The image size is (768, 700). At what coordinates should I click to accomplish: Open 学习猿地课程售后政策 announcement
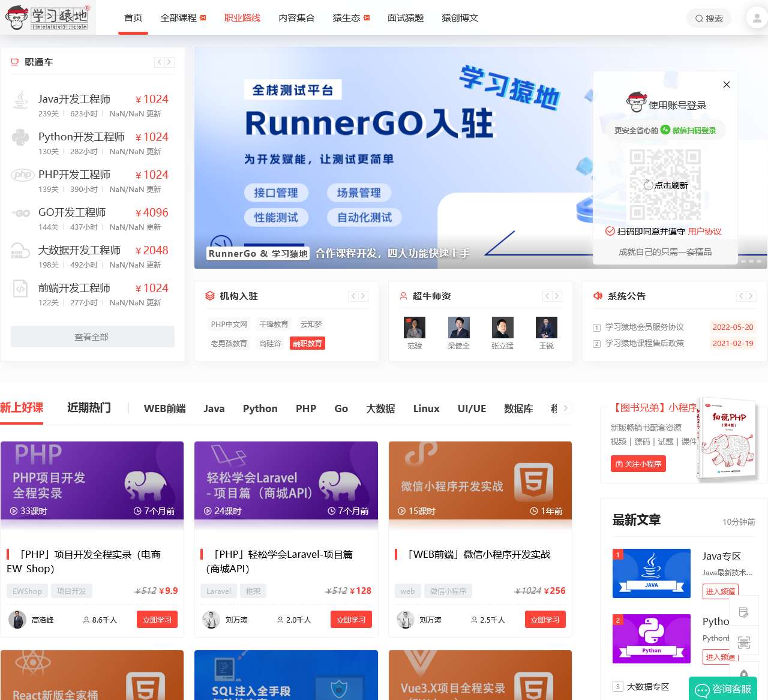tap(644, 343)
